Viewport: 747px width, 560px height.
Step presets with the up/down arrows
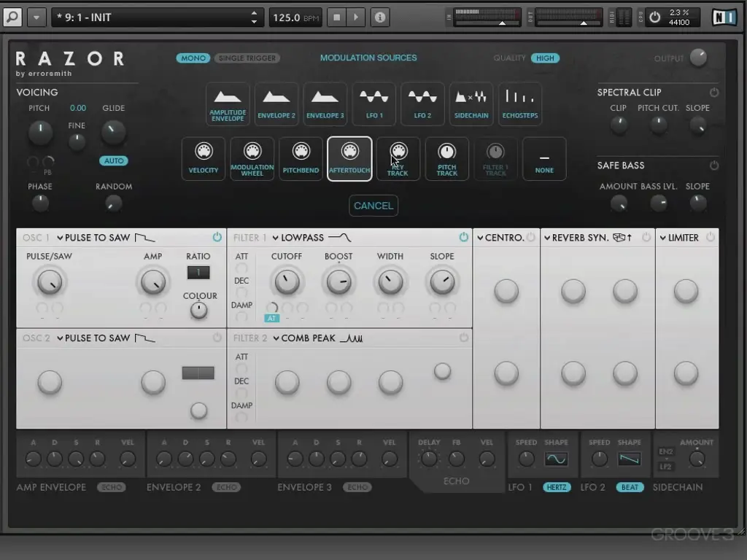coord(254,17)
